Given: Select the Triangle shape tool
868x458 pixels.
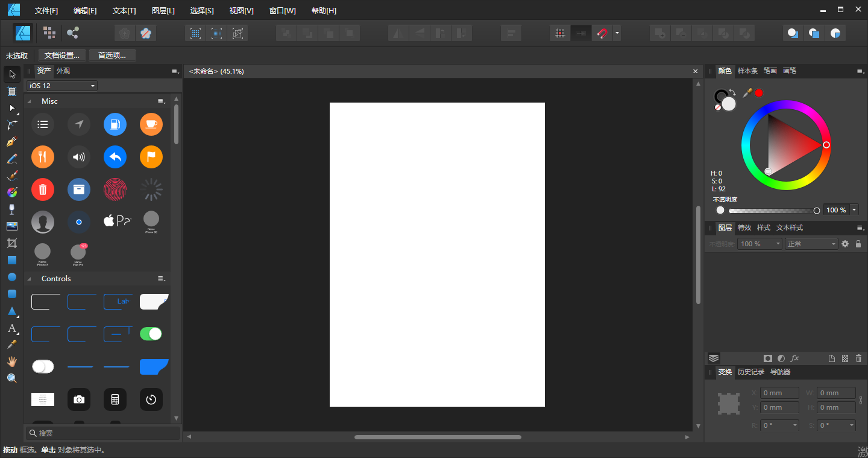Looking at the screenshot, I should [x=12, y=311].
